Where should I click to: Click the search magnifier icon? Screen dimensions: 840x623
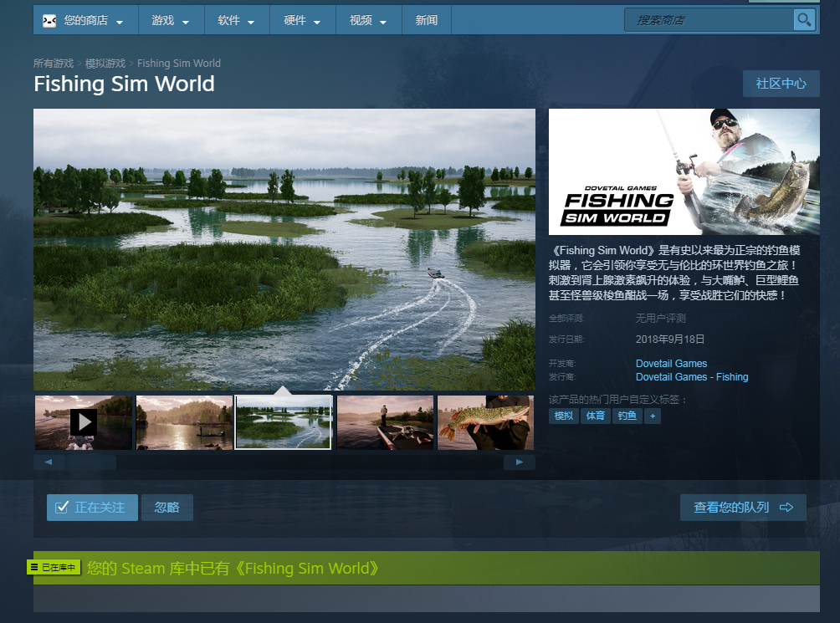(804, 20)
